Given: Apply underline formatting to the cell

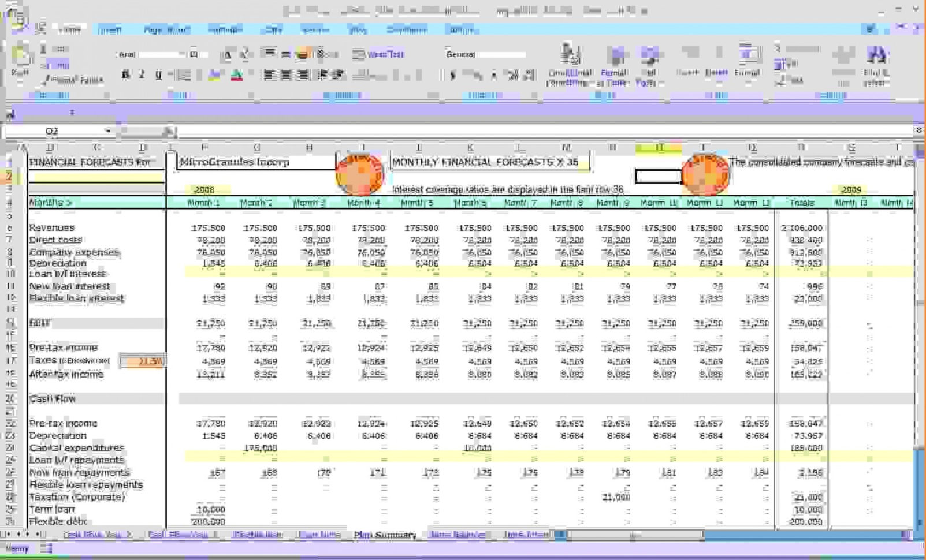Looking at the screenshot, I should coord(157,74).
